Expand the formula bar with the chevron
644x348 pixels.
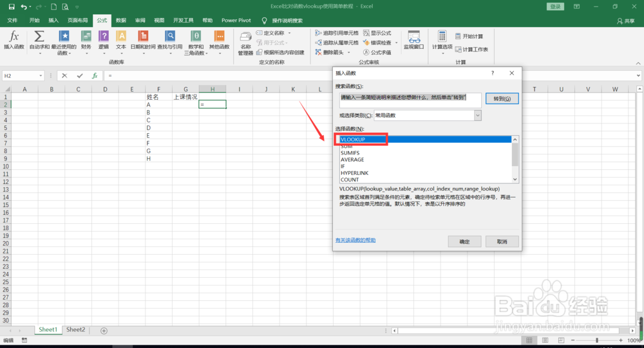[638, 75]
